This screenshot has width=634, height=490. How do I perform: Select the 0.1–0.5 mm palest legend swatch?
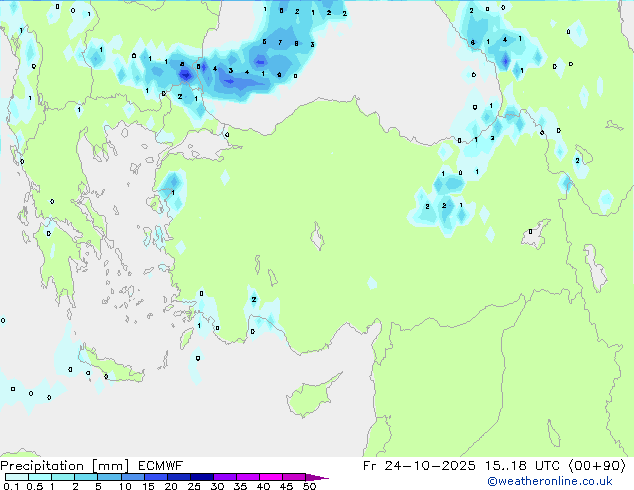[17, 477]
